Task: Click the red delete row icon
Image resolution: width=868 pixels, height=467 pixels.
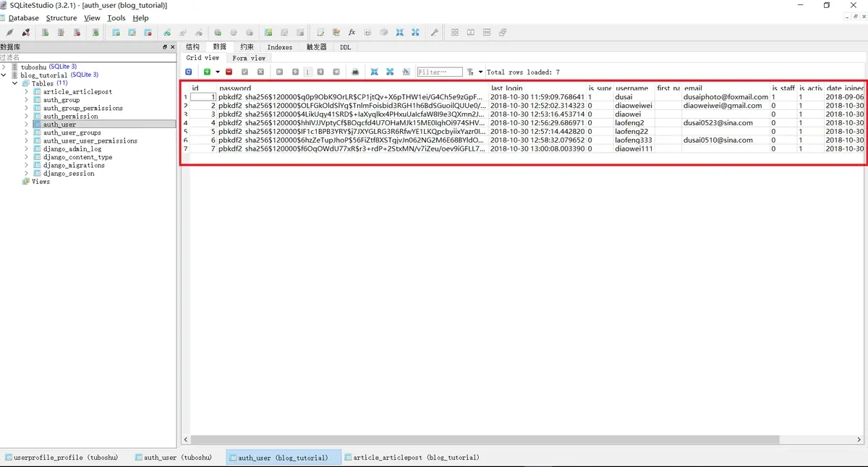Action: tap(229, 72)
